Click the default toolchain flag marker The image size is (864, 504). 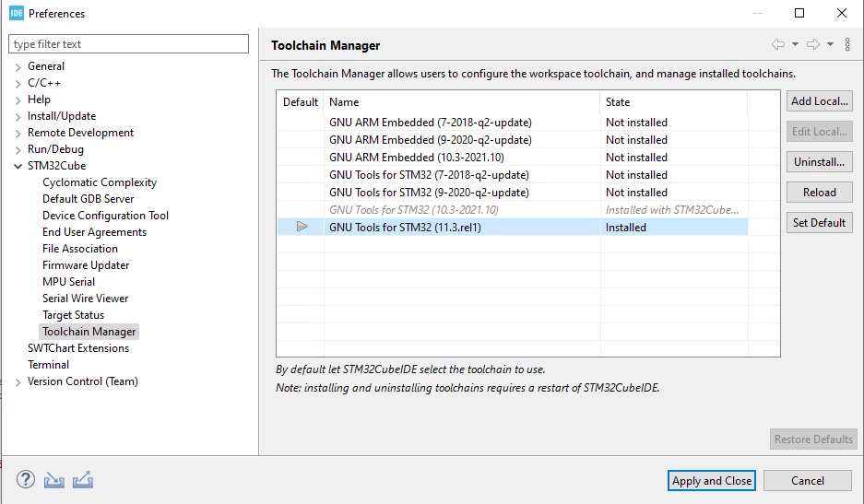pos(302,227)
